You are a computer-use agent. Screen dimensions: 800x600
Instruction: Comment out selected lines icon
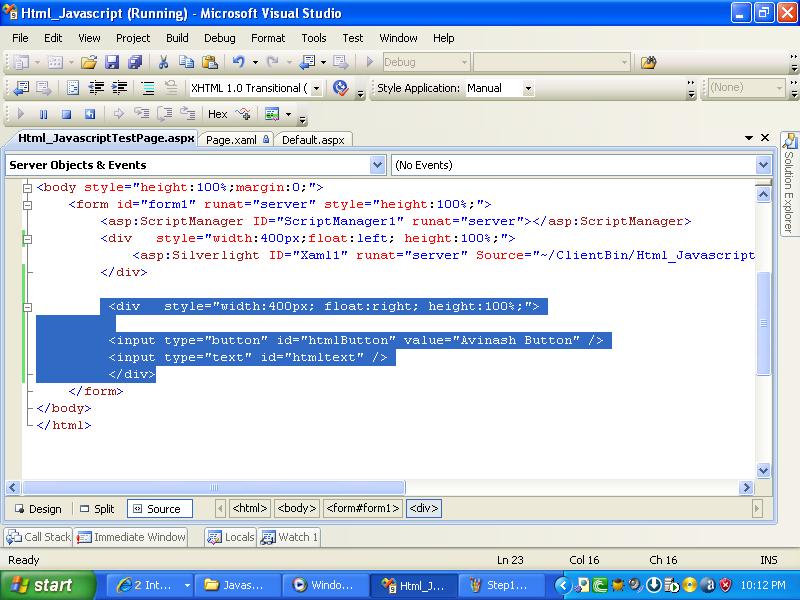point(148,88)
